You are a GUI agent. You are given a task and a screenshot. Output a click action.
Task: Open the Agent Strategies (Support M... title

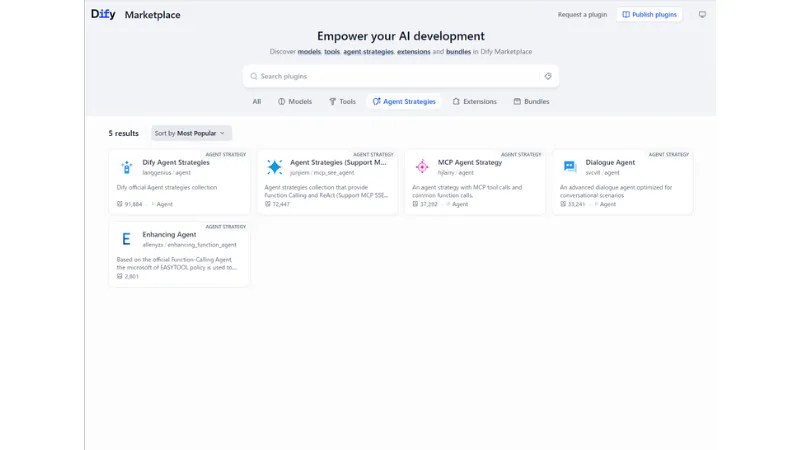[x=338, y=162]
